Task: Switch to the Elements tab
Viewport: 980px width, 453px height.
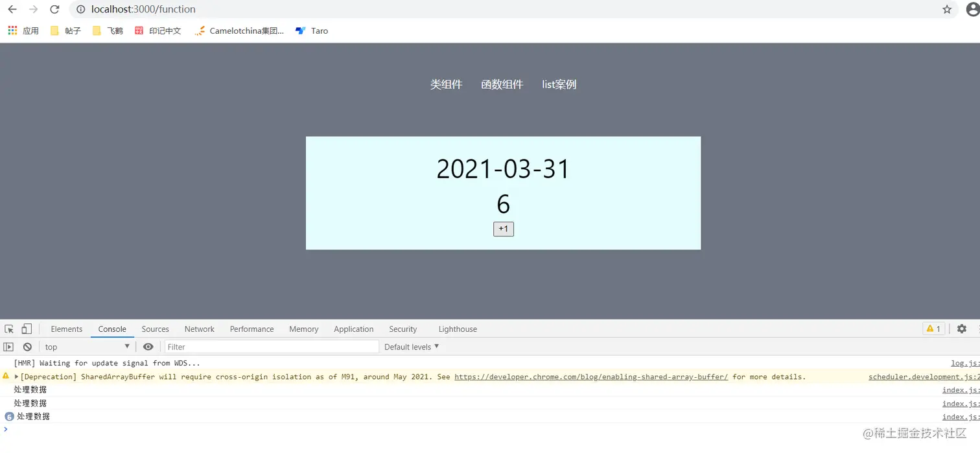Action: click(x=66, y=329)
